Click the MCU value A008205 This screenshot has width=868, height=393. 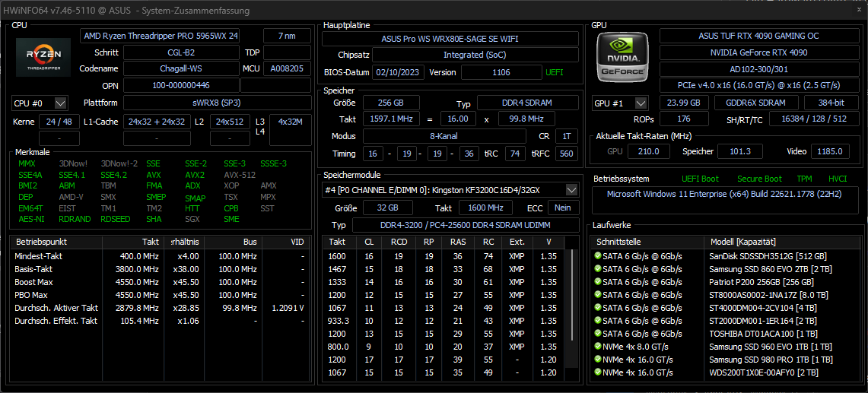click(287, 68)
